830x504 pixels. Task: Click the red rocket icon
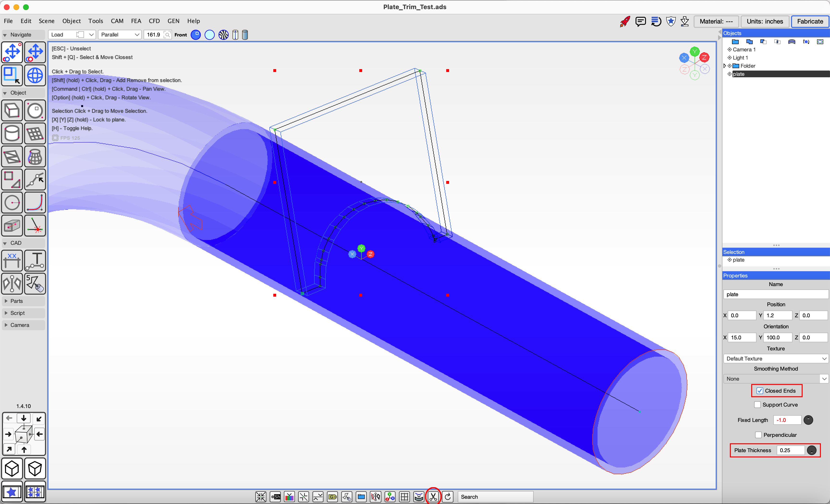(x=624, y=22)
